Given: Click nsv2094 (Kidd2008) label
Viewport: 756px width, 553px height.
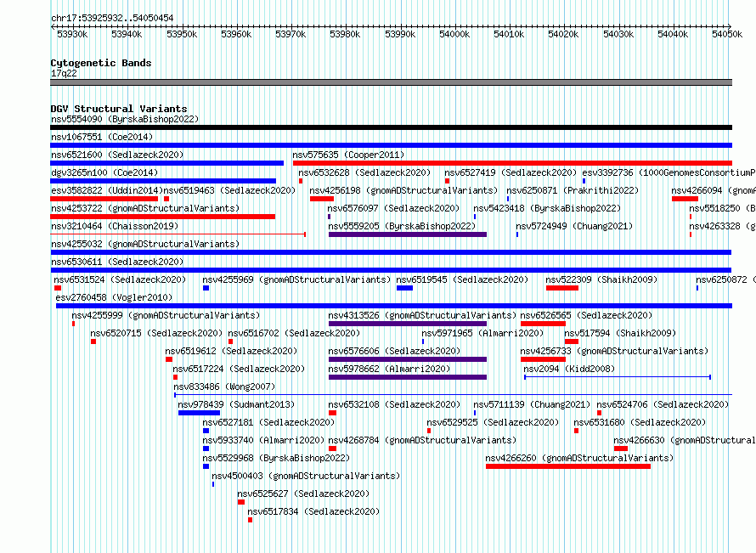Looking at the screenshot, I should pos(569,369).
